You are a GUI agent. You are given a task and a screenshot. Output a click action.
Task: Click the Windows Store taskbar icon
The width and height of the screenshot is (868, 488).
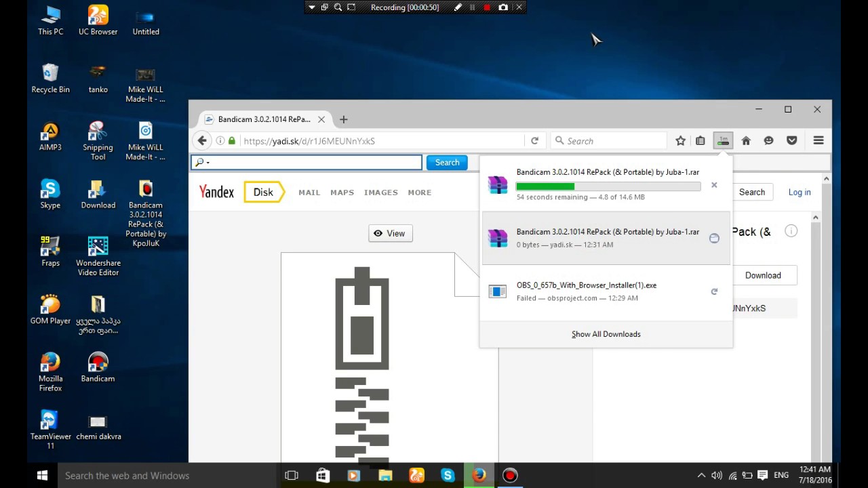pyautogui.click(x=323, y=475)
